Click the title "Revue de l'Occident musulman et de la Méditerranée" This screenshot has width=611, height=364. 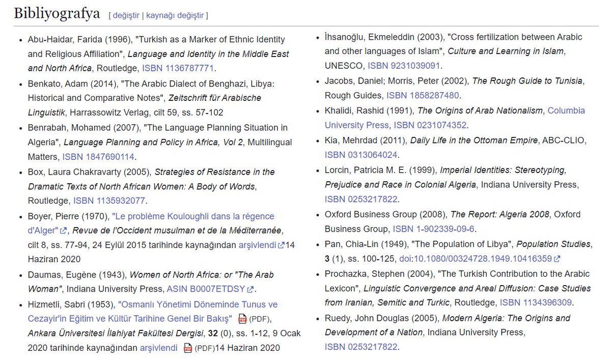(x=177, y=231)
